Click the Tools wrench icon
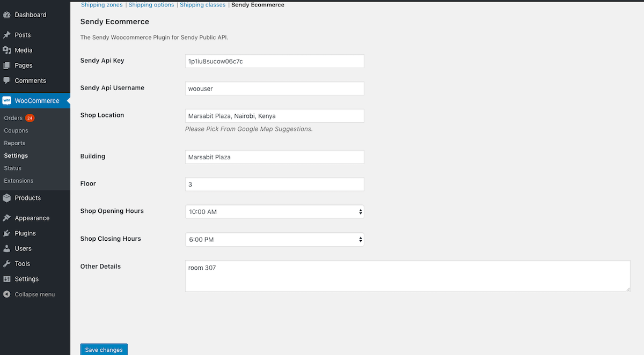 [7, 264]
